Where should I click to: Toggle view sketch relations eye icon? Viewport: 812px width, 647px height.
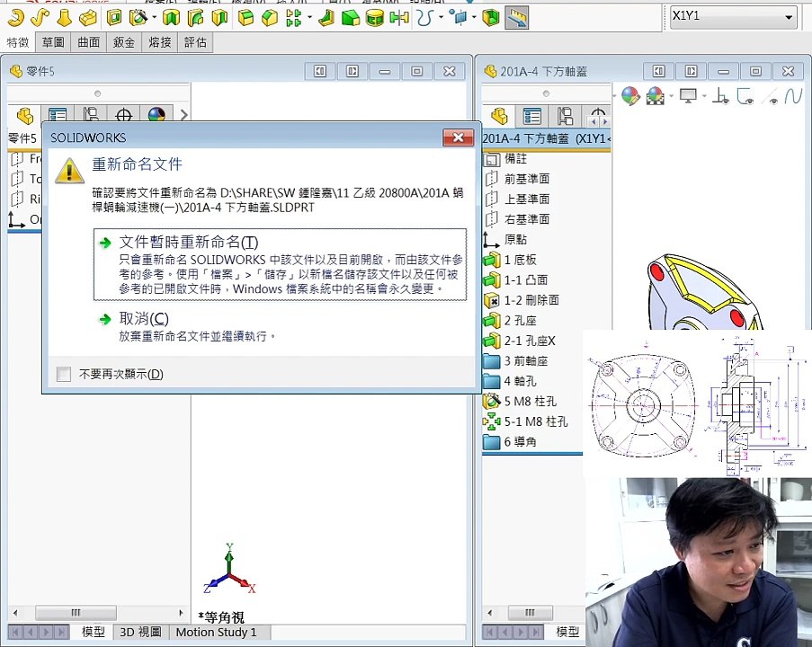pyautogui.click(x=745, y=96)
